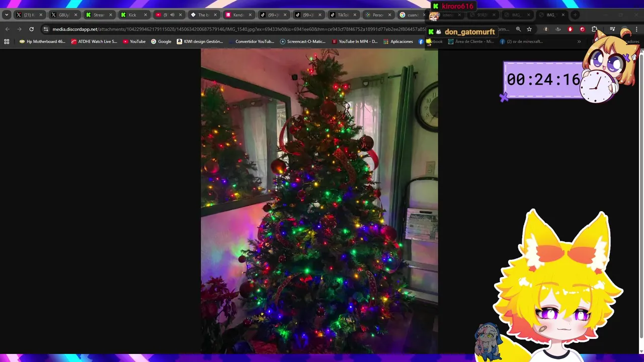
Task: Open Área de Cliente - Mi... bookmark
Action: (x=471, y=42)
